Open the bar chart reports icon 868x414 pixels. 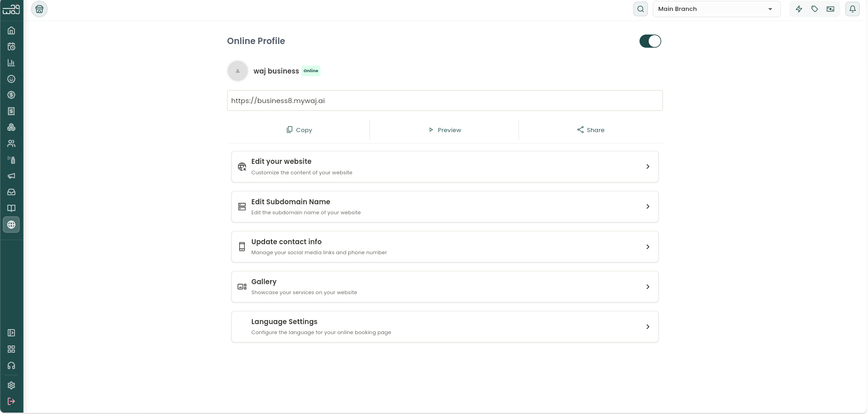click(11, 63)
